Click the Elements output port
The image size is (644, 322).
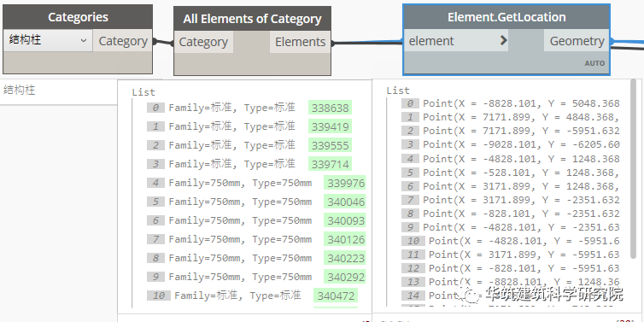click(300, 42)
